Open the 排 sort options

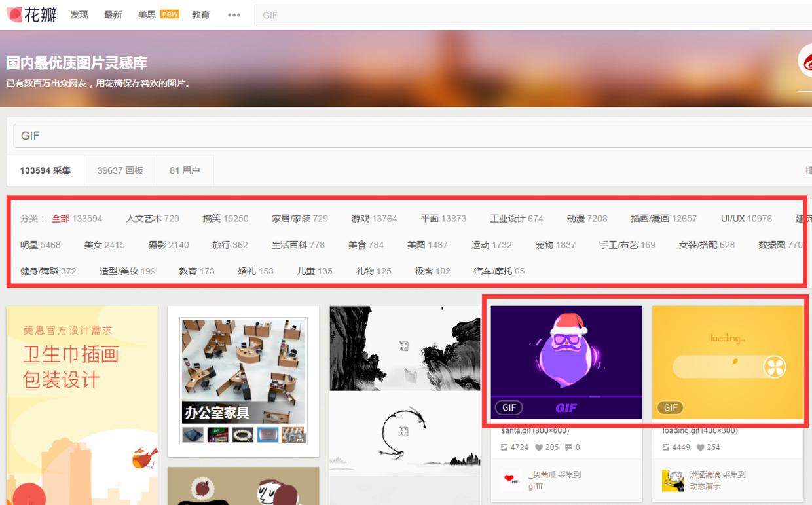coord(807,170)
